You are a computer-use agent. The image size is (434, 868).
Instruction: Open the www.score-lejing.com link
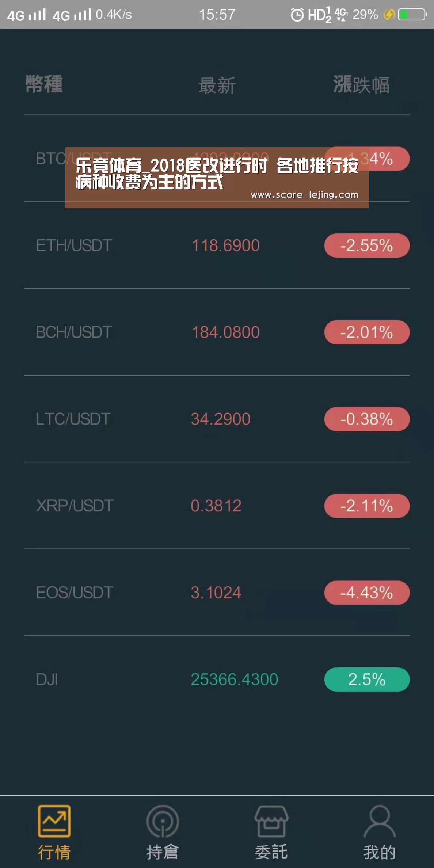point(304,195)
